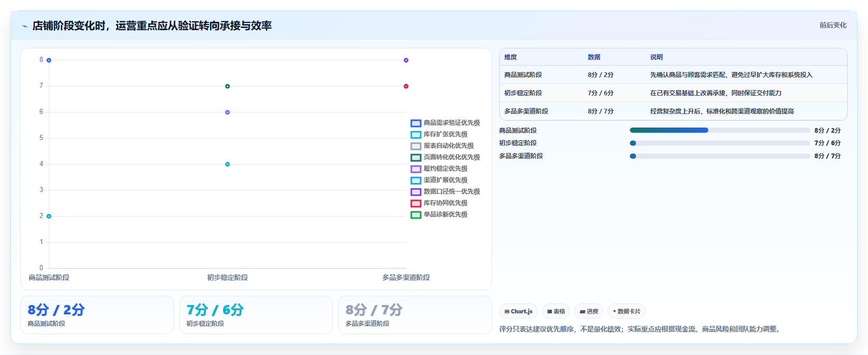Toggle the 商品需求验证优先级 legend series
The image size is (868, 355).
[x=445, y=123]
